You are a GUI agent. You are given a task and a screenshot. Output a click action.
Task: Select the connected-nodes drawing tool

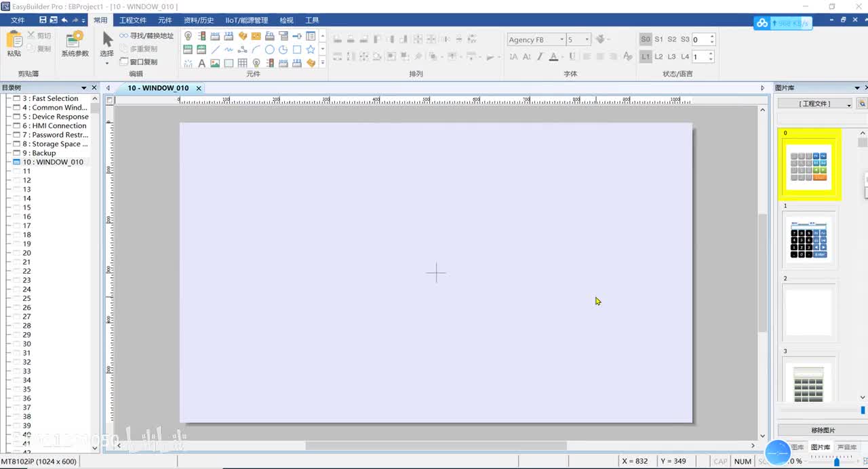(x=242, y=49)
